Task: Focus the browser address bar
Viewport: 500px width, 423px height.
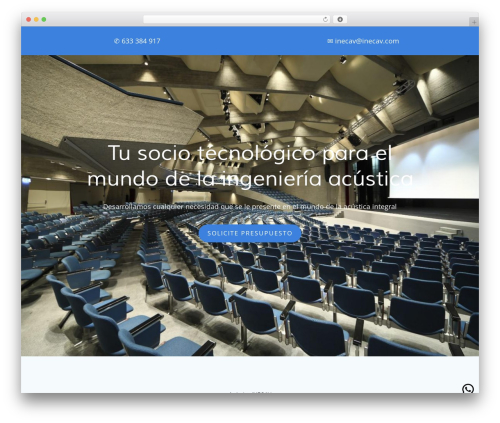Action: coord(237,19)
